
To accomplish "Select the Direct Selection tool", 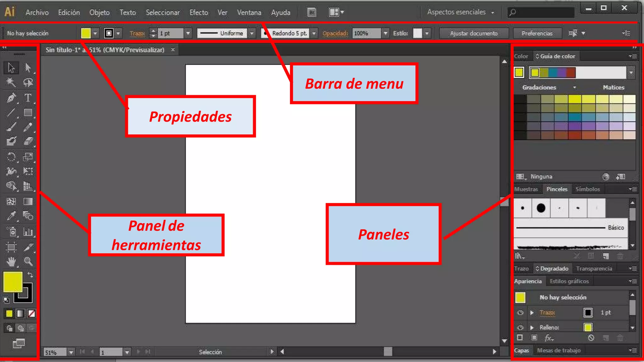I will [28, 68].
